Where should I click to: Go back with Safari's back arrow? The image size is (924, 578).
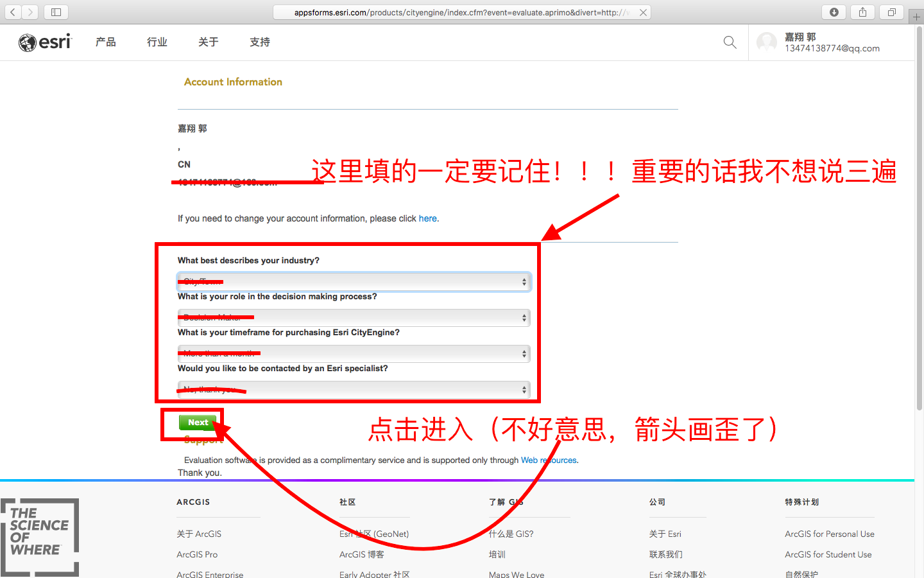[13, 12]
